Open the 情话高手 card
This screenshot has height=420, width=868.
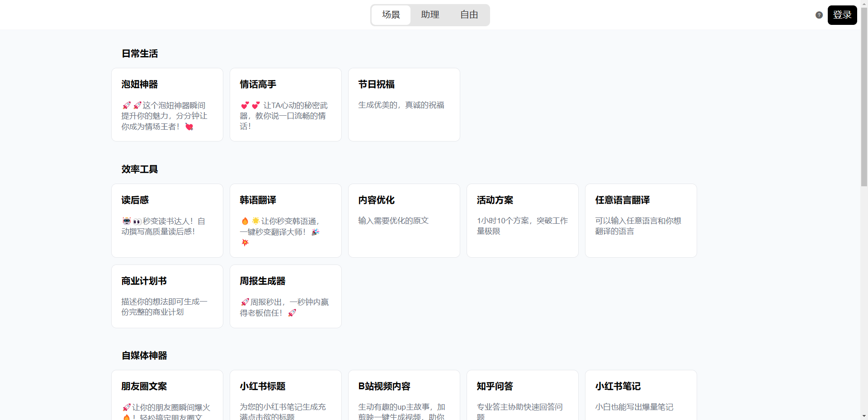[x=286, y=104]
